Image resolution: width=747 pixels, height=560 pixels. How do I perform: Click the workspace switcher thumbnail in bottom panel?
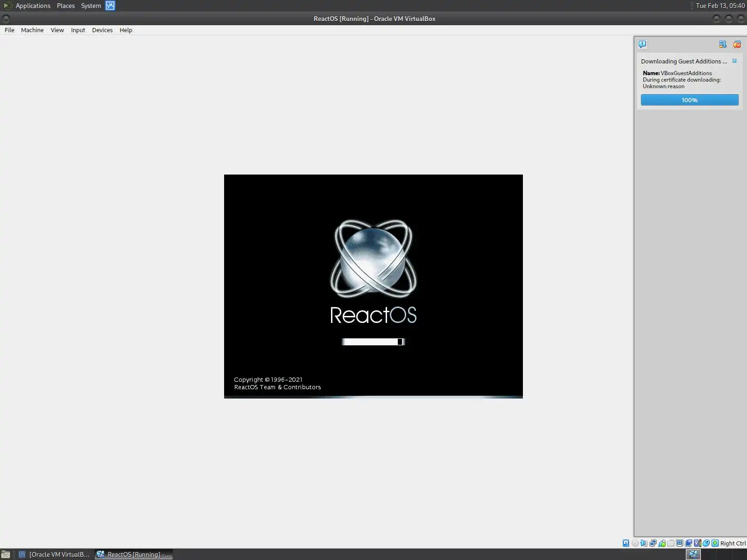pyautogui.click(x=693, y=554)
